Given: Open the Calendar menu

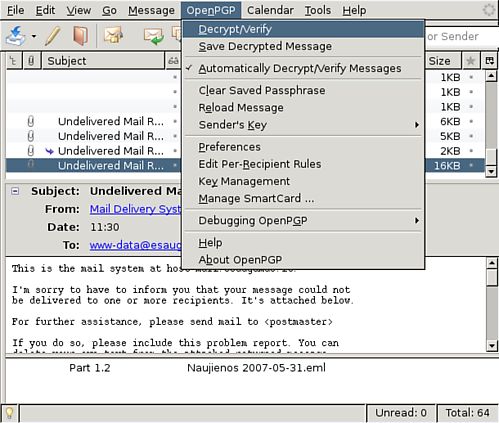Looking at the screenshot, I should click(x=270, y=10).
